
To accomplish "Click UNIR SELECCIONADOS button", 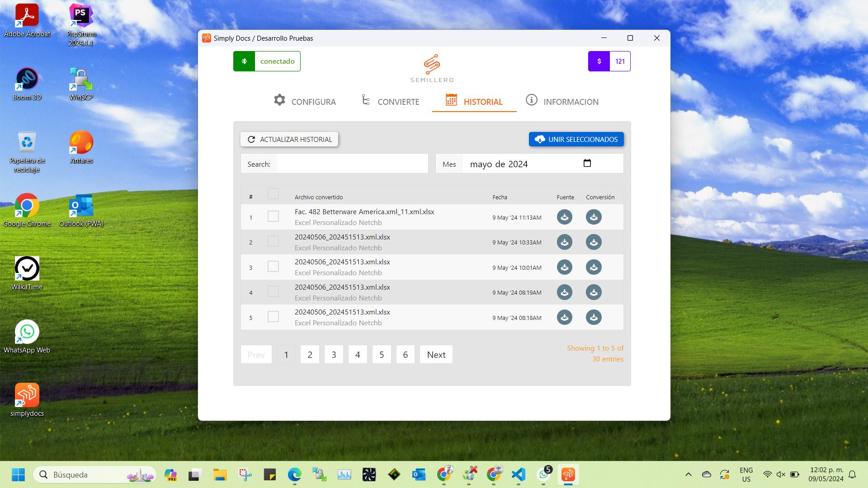I will (576, 139).
